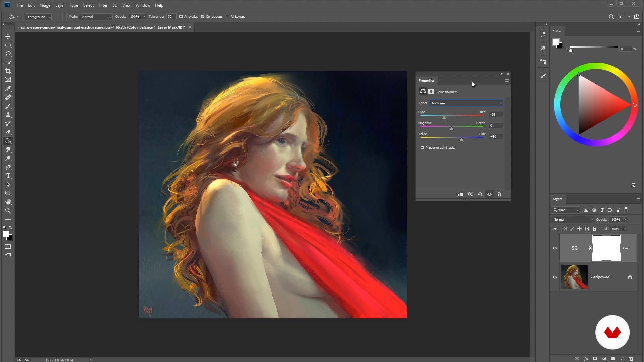Hide the Background layer

(x=555, y=277)
